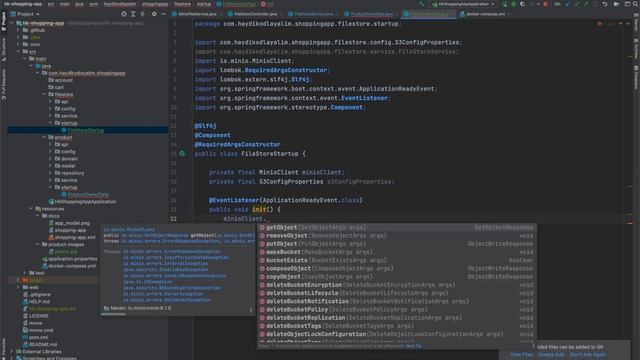Viewport: 640px width, 360px height.
Task: Run HkShoppingAppApplication with the run icon
Action: point(504,4)
